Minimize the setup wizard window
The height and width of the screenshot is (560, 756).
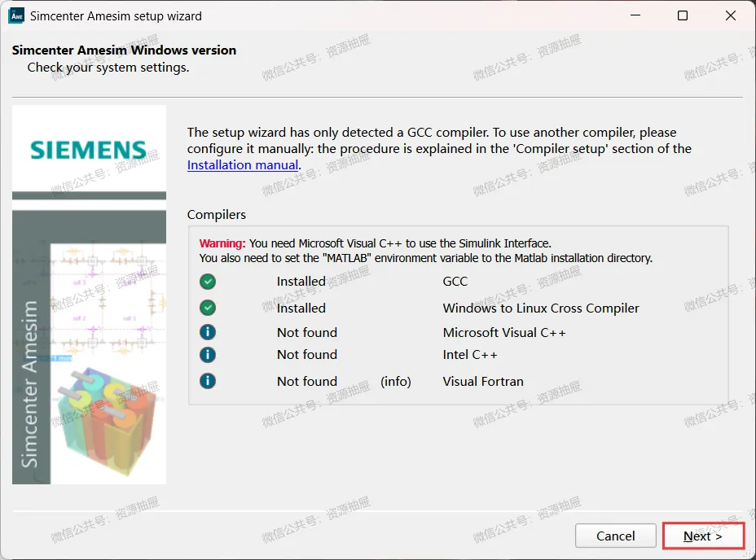click(635, 15)
